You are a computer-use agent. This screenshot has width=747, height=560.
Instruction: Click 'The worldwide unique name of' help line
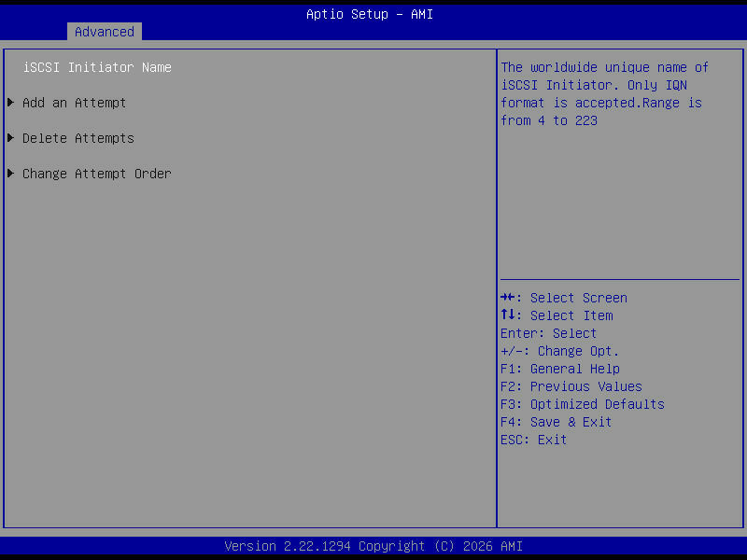604,67
